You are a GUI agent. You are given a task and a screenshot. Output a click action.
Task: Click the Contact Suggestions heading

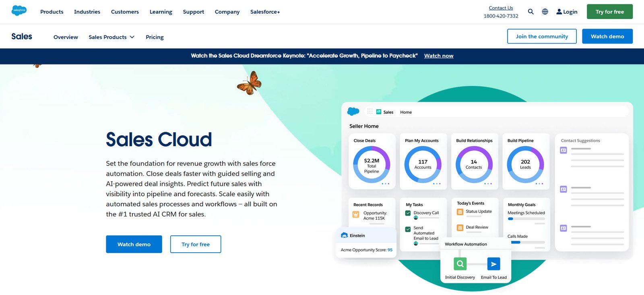pyautogui.click(x=580, y=141)
